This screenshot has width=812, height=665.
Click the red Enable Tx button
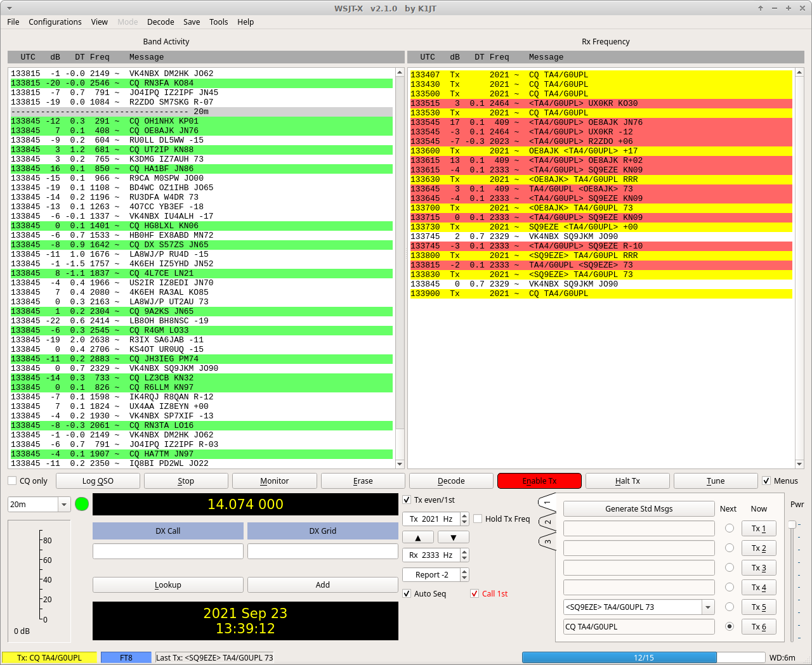tap(539, 481)
